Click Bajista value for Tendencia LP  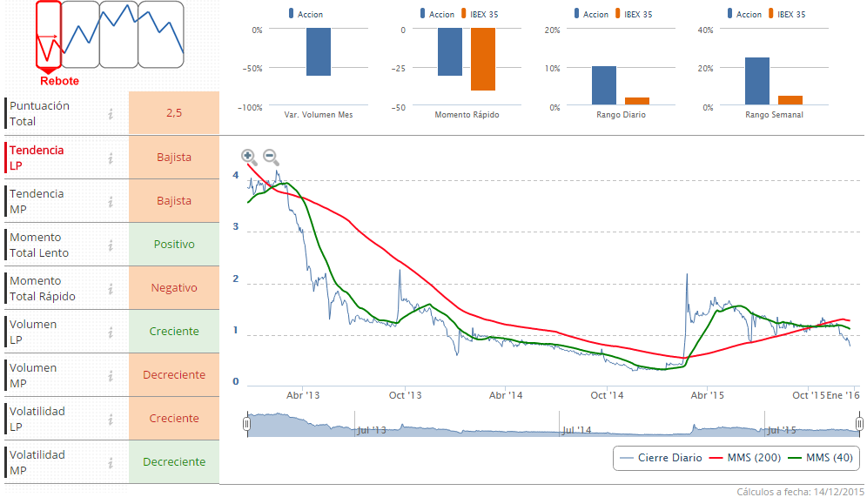(174, 157)
